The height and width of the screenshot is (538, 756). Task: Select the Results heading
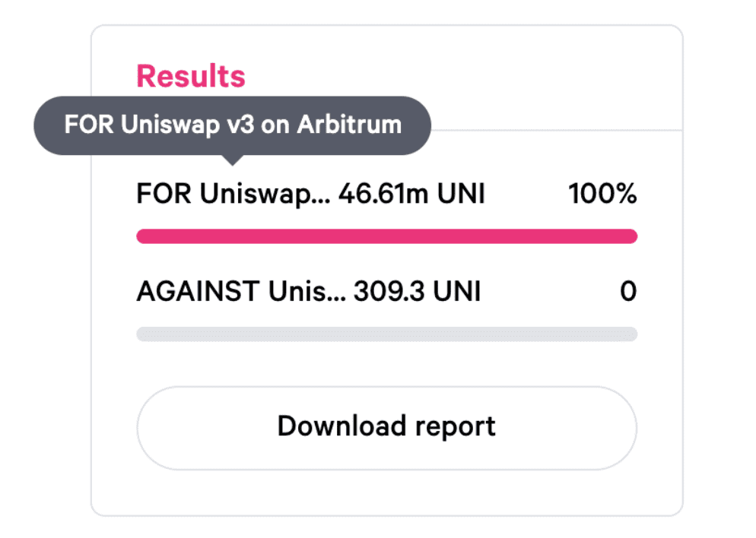pos(190,75)
